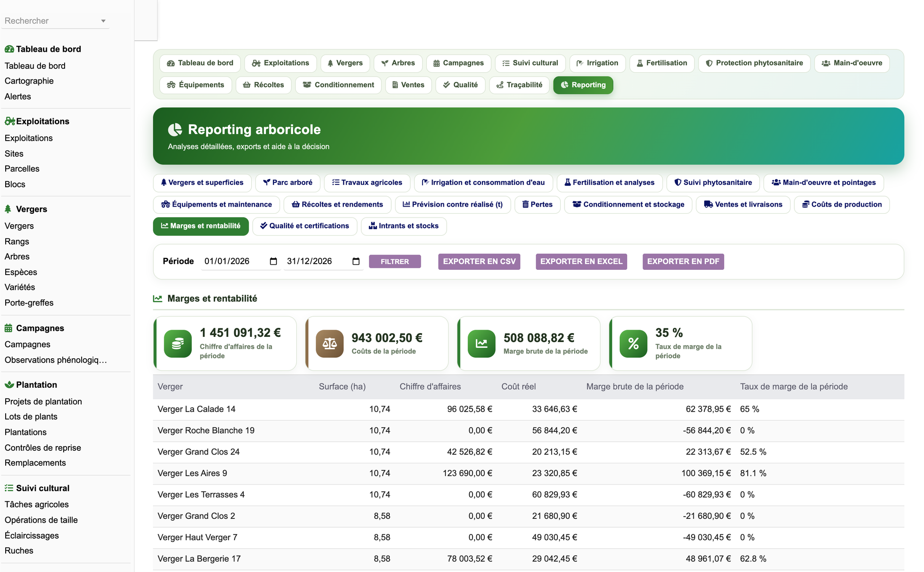
Task: Focus the end date field 31/12/2026
Action: click(323, 261)
